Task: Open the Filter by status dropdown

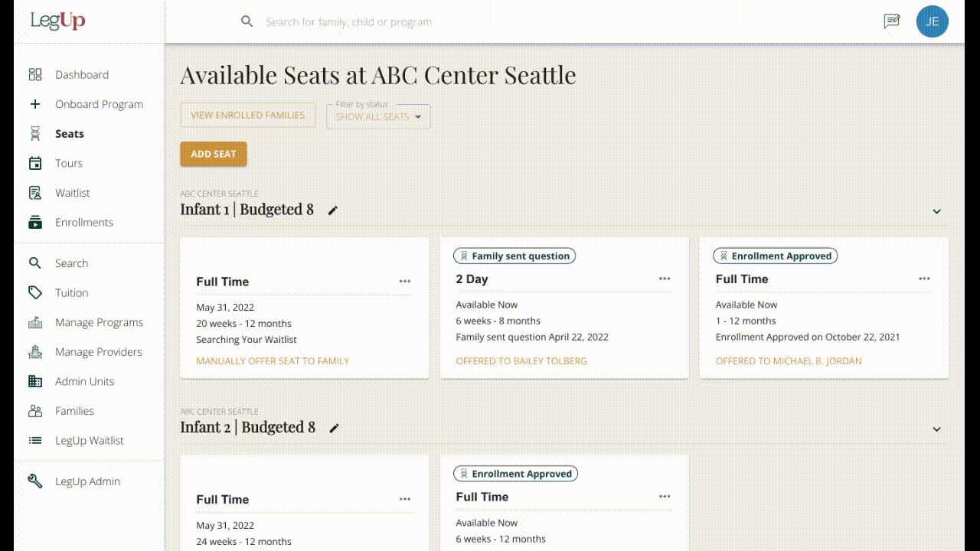Action: [378, 116]
